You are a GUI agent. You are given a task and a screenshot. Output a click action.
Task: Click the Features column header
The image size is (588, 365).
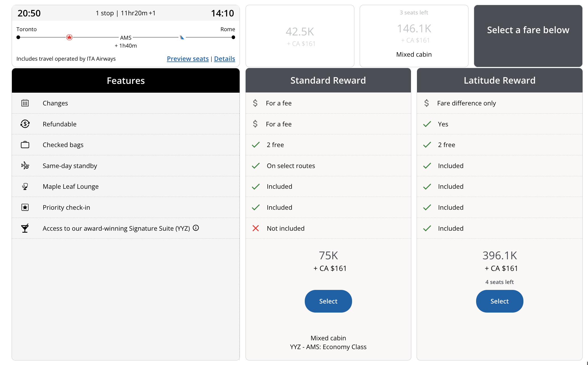126,80
